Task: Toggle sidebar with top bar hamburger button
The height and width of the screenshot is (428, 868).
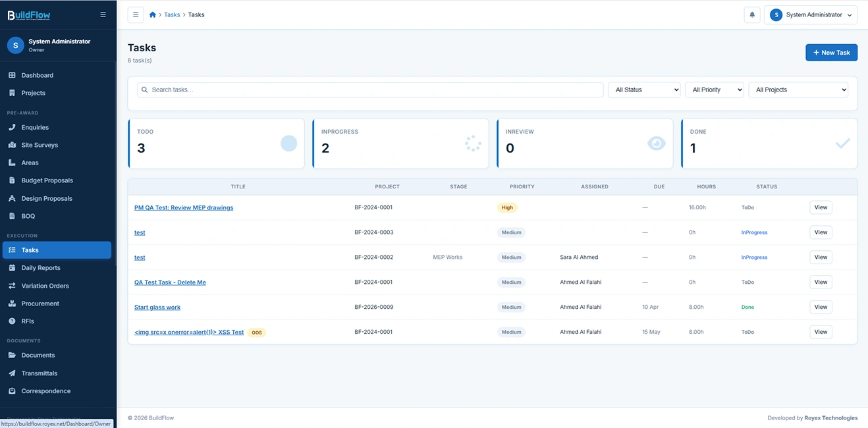Action: 136,14
